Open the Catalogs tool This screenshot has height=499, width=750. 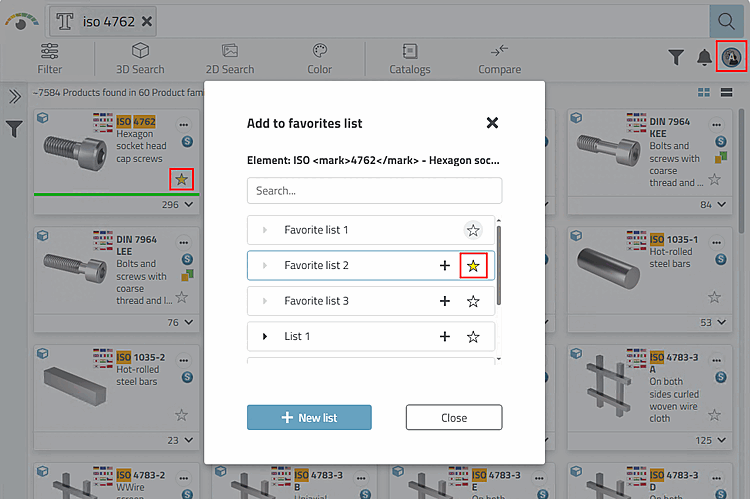pos(410,58)
